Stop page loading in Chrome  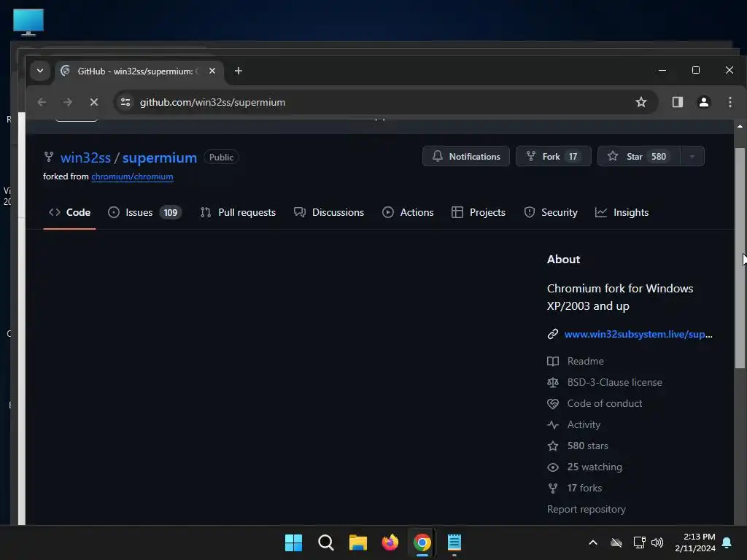click(x=94, y=102)
